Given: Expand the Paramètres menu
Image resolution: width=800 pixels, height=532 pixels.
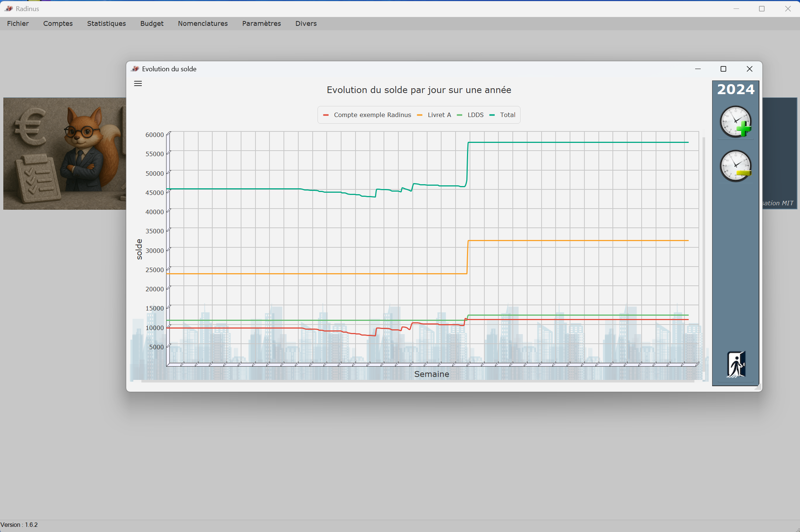Looking at the screenshot, I should point(261,24).
